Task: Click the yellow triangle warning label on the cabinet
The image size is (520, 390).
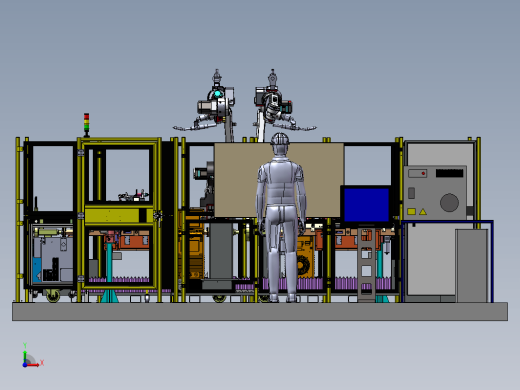Action: [423, 211]
